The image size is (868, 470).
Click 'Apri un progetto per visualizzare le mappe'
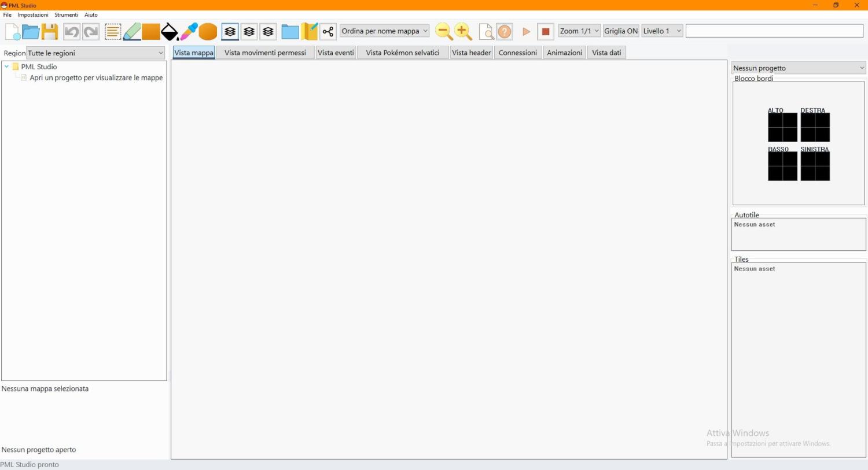[96, 77]
